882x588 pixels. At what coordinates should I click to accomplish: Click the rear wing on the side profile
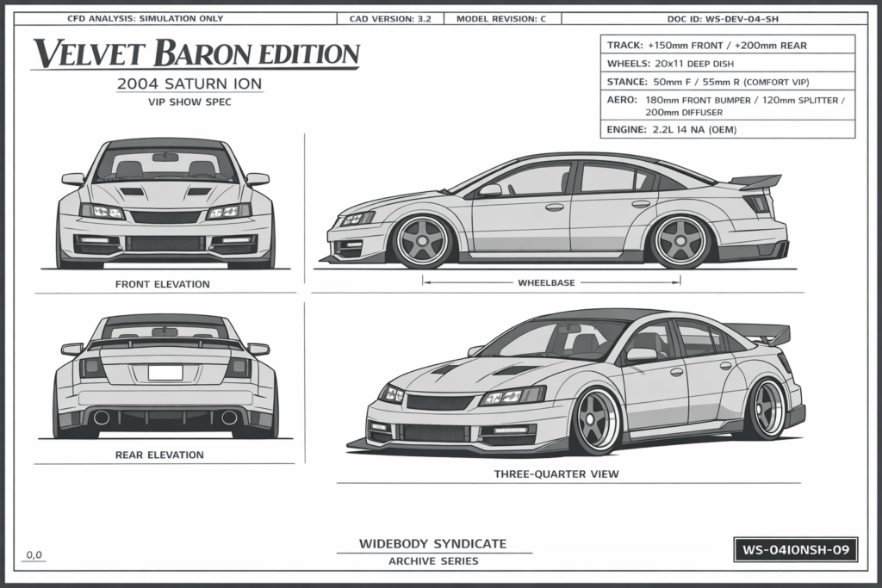pos(756,183)
